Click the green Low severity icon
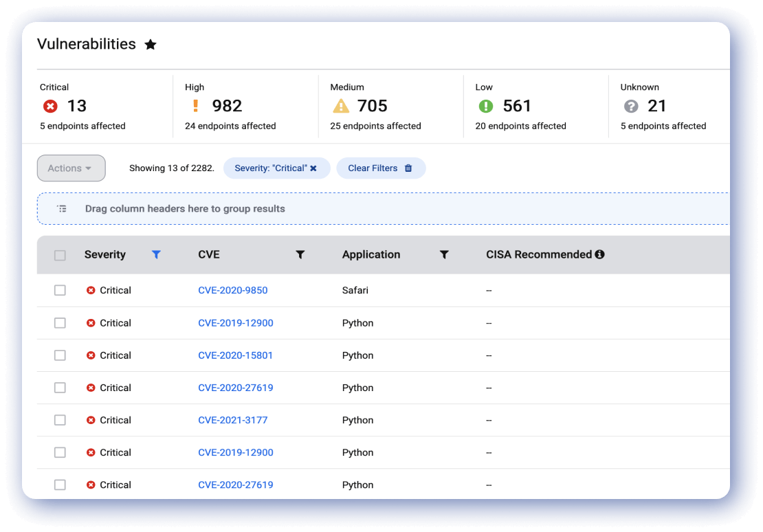763x532 pixels. tap(485, 106)
